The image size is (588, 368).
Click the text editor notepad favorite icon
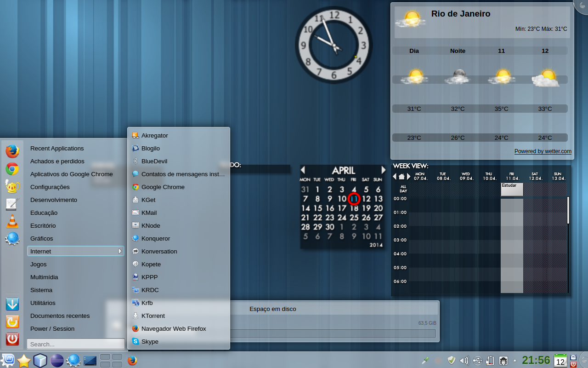pyautogui.click(x=12, y=204)
